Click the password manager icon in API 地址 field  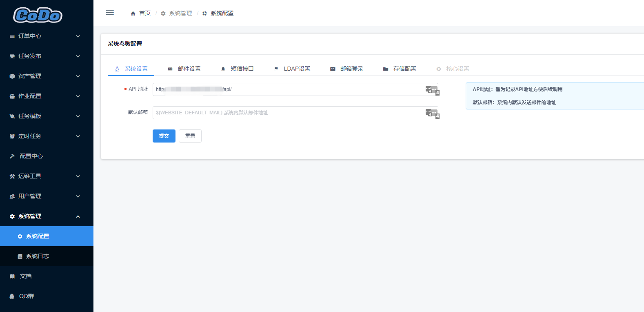(432, 90)
